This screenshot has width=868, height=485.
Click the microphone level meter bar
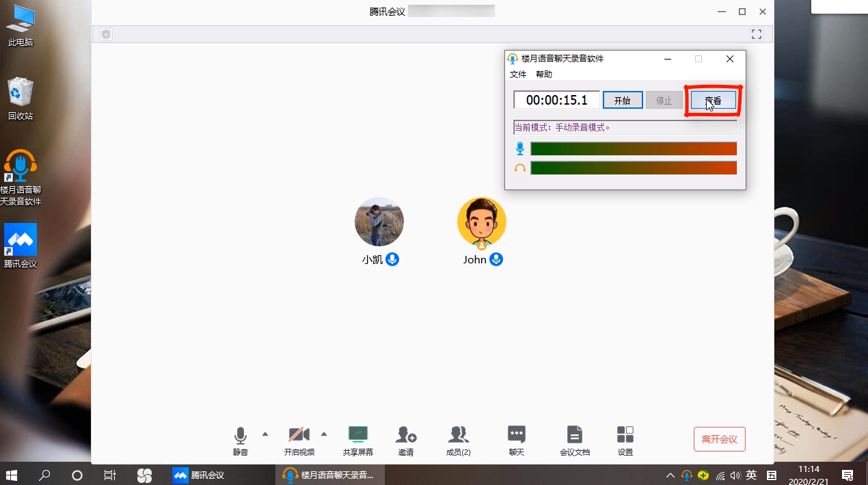pos(634,148)
